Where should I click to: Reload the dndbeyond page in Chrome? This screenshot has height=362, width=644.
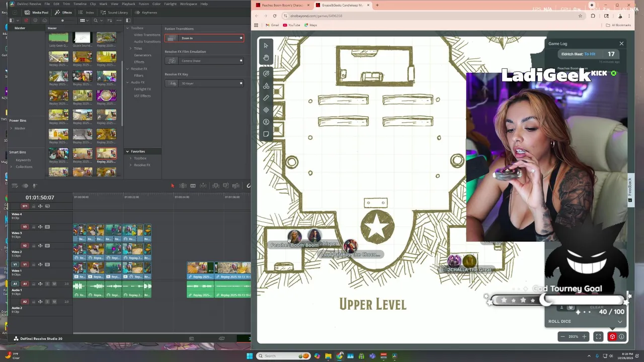(275, 16)
